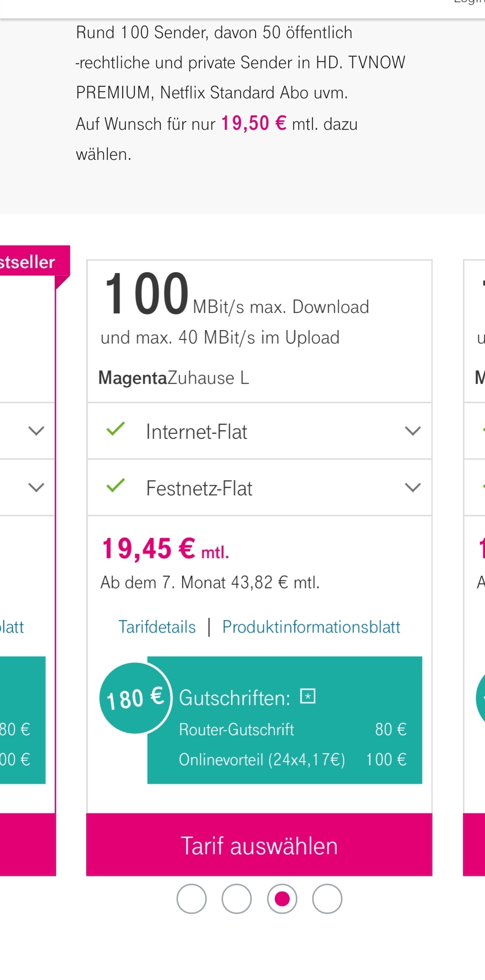Click the green checkmark beside Internet-Flat

click(x=115, y=429)
